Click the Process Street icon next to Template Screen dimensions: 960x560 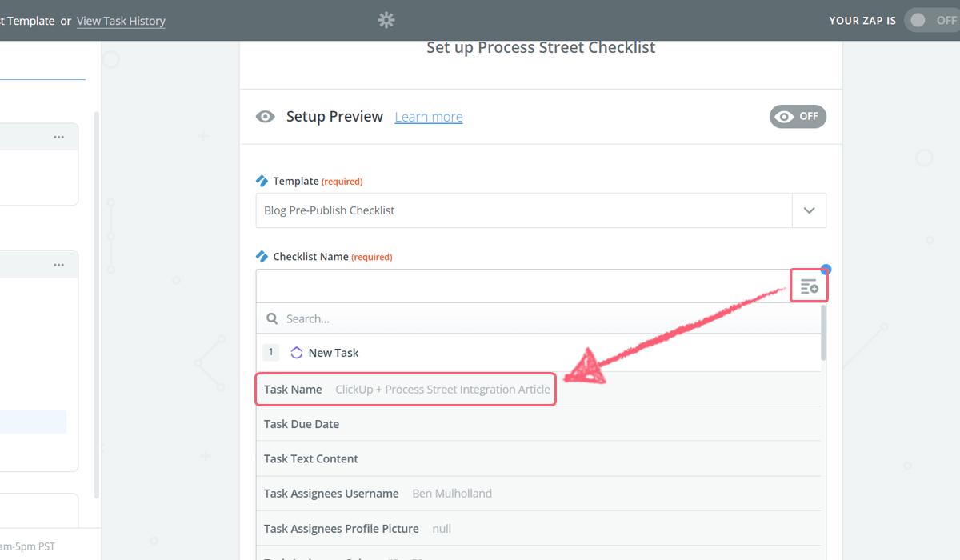[262, 181]
